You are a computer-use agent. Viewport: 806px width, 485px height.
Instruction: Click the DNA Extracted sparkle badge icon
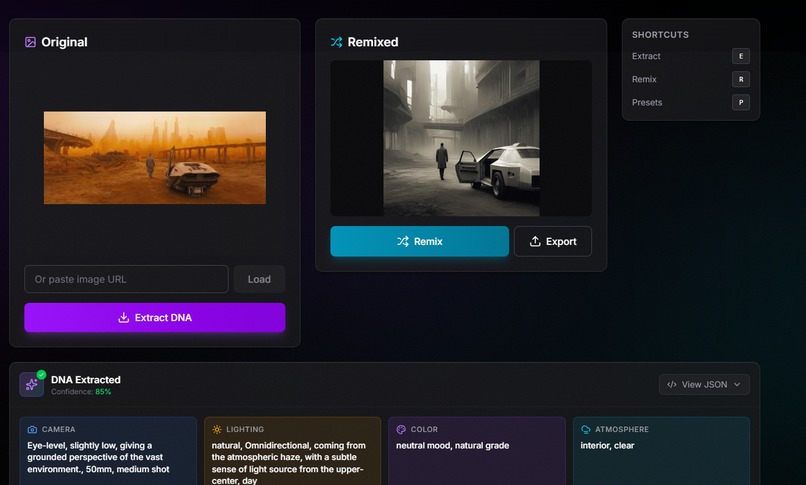(x=31, y=384)
